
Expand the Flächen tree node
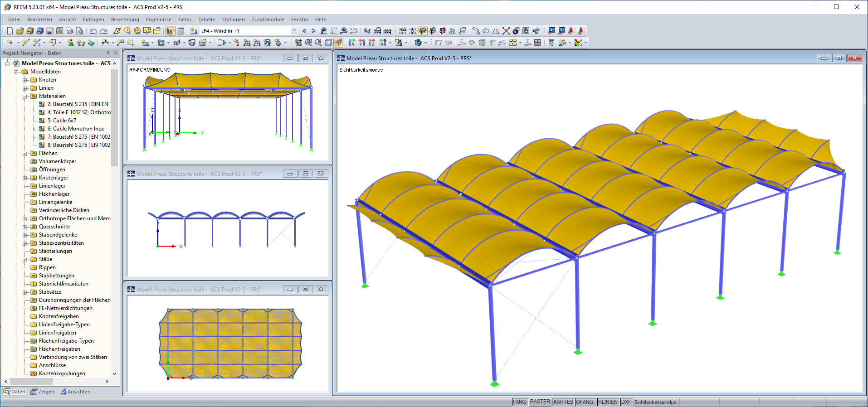point(25,153)
